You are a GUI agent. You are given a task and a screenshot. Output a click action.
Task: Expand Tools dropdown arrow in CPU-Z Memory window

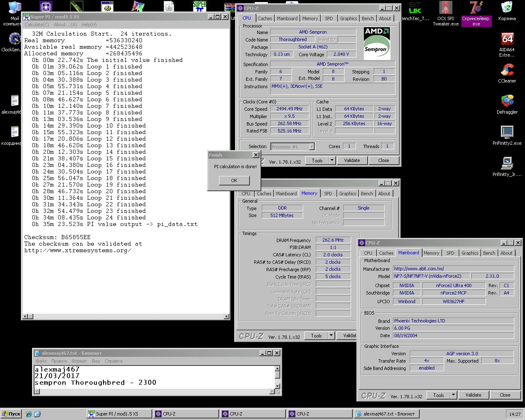[331, 336]
